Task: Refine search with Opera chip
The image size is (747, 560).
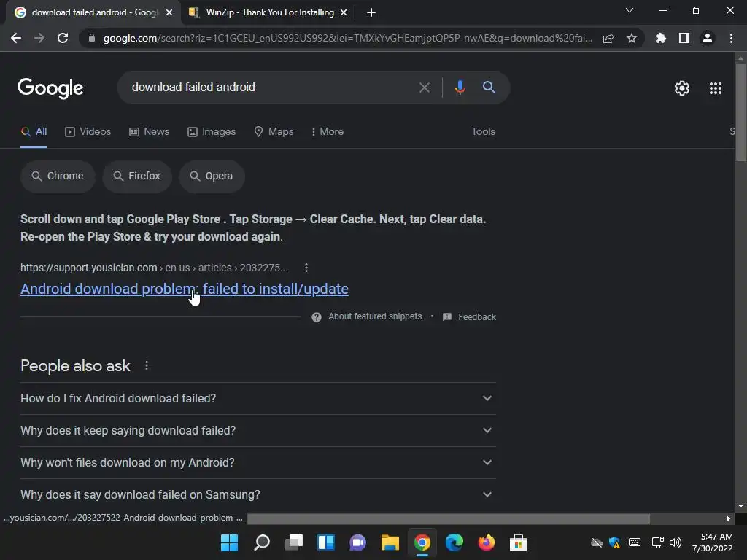Action: (212, 176)
